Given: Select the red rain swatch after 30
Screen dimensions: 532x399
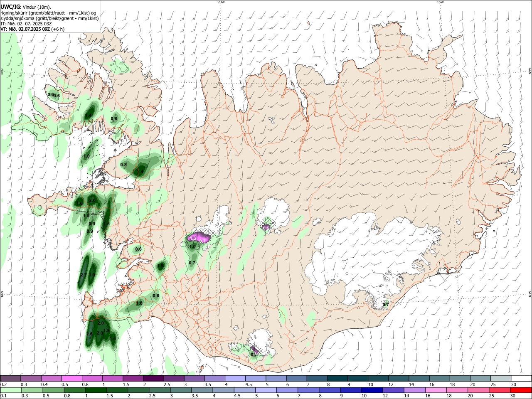Looking at the screenshot, I should point(521,390).
